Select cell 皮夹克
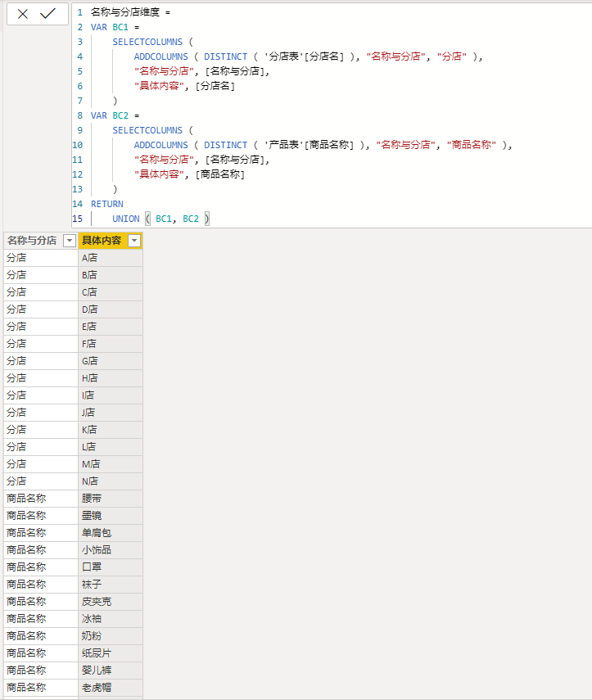592x700 pixels. [x=111, y=602]
